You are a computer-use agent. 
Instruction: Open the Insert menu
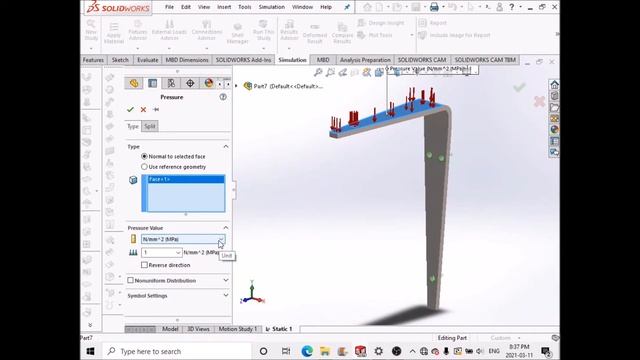(224, 7)
